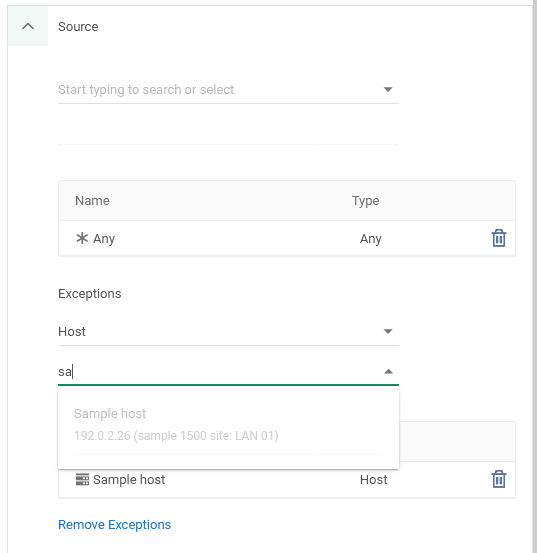Open the Host type dropdown arrow
The image size is (537, 553).
[x=388, y=331]
